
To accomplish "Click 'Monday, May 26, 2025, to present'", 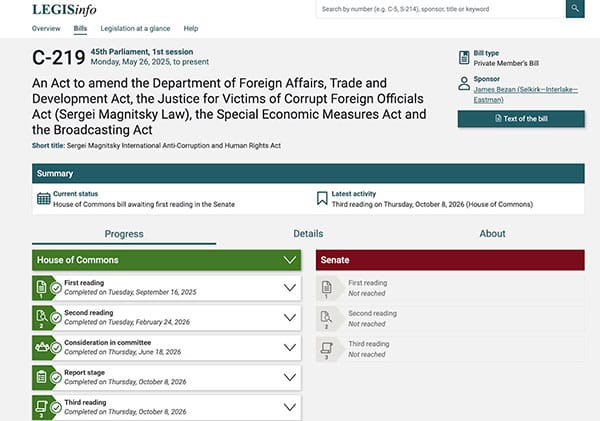I will 150,62.
